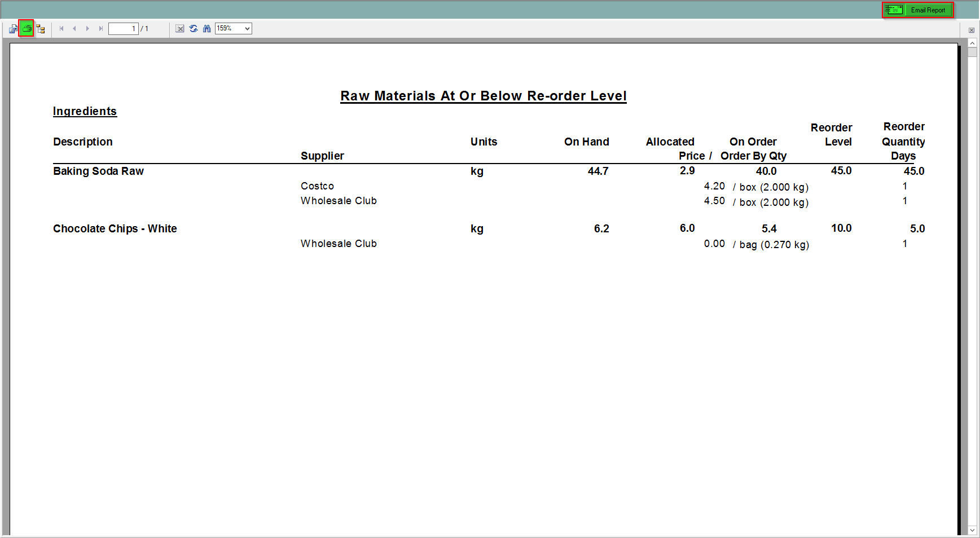Click the Units column header
Screen dimensions: 980x538
[484, 142]
